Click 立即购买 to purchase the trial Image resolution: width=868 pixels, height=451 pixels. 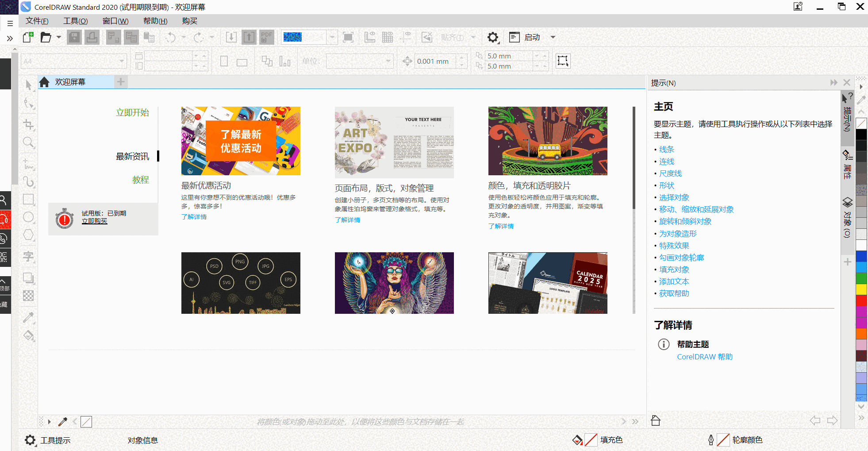point(94,221)
